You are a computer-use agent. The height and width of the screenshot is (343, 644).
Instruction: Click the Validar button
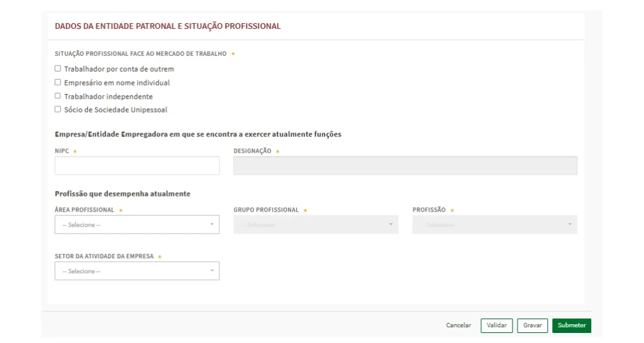tap(497, 325)
